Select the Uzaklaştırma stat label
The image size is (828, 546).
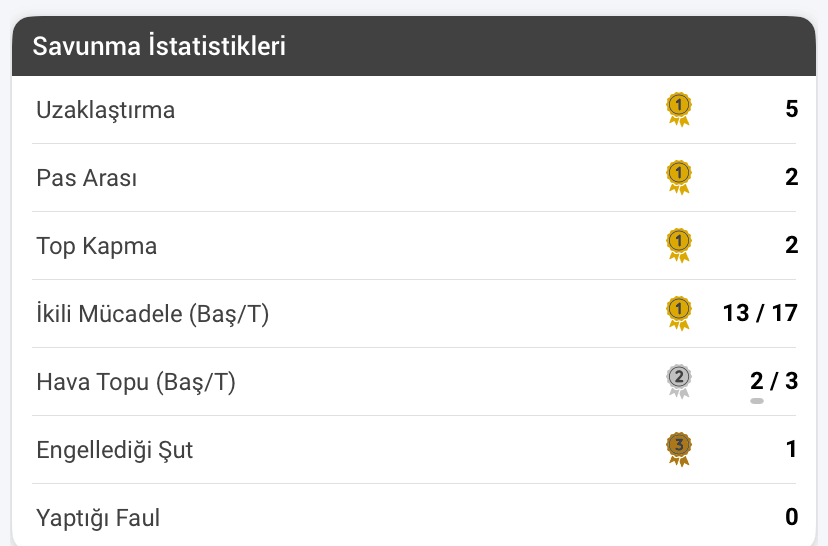tap(106, 111)
